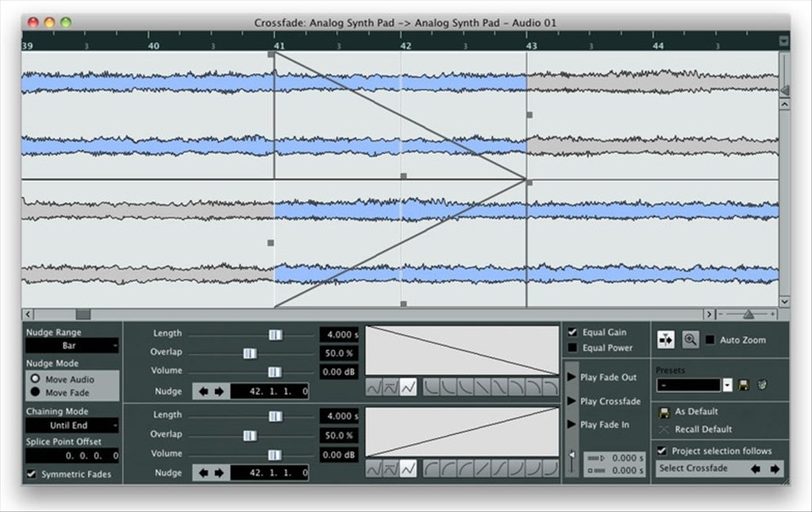
Task: Click the fade-out Length slider handle
Action: (x=275, y=334)
